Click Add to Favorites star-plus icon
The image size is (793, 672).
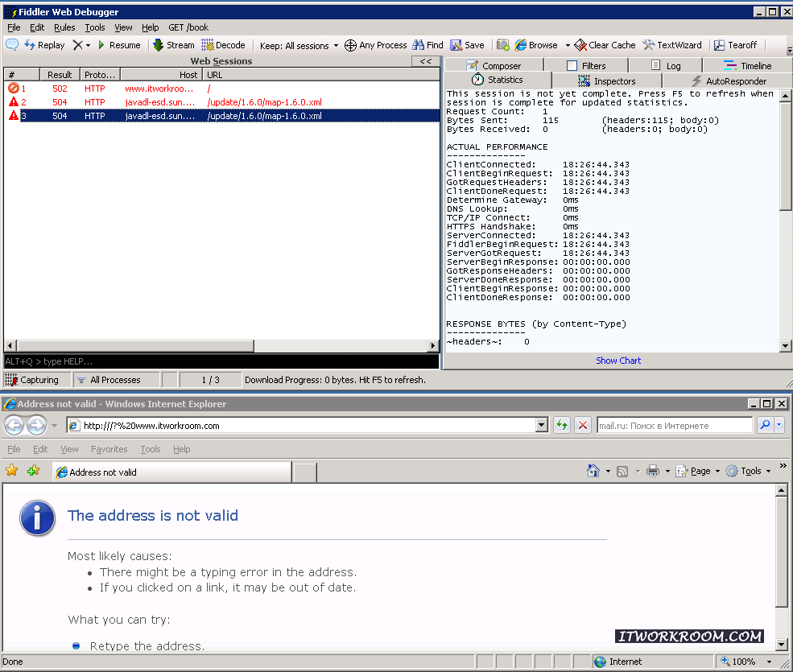(34, 471)
